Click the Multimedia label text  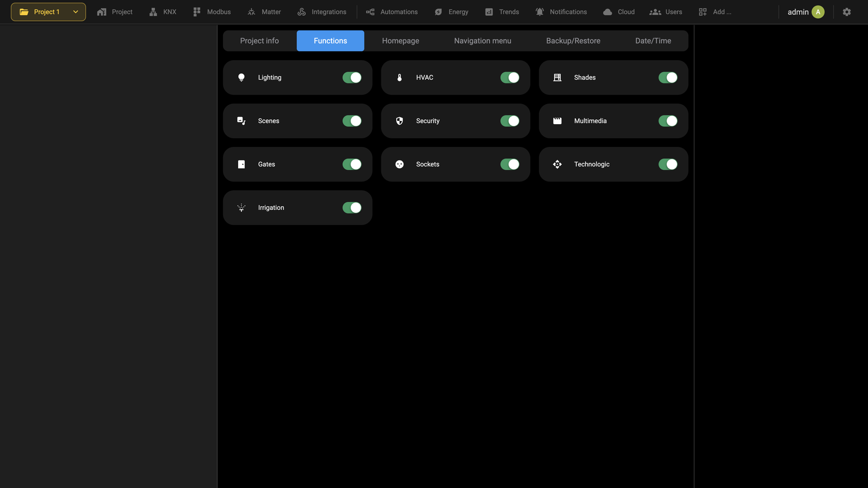(590, 121)
